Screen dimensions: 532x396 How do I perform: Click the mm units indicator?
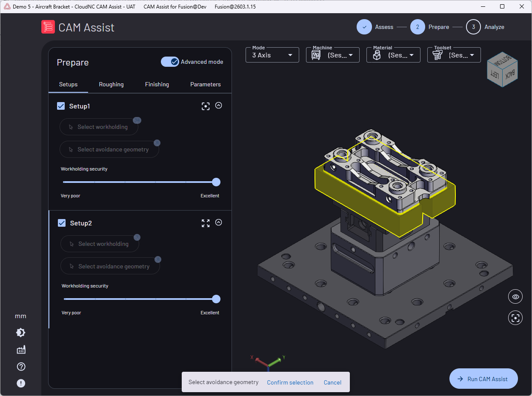pyautogui.click(x=20, y=316)
